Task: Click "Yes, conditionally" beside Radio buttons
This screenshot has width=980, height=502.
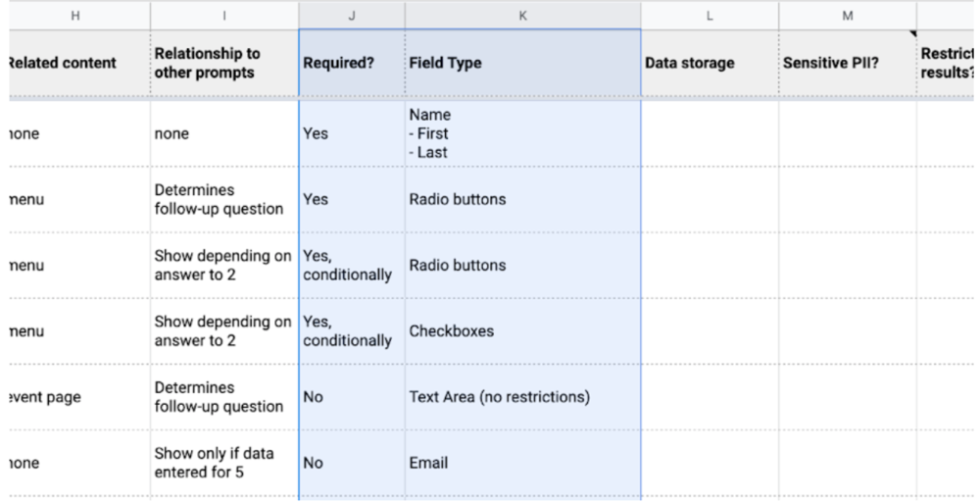Action: (x=352, y=265)
